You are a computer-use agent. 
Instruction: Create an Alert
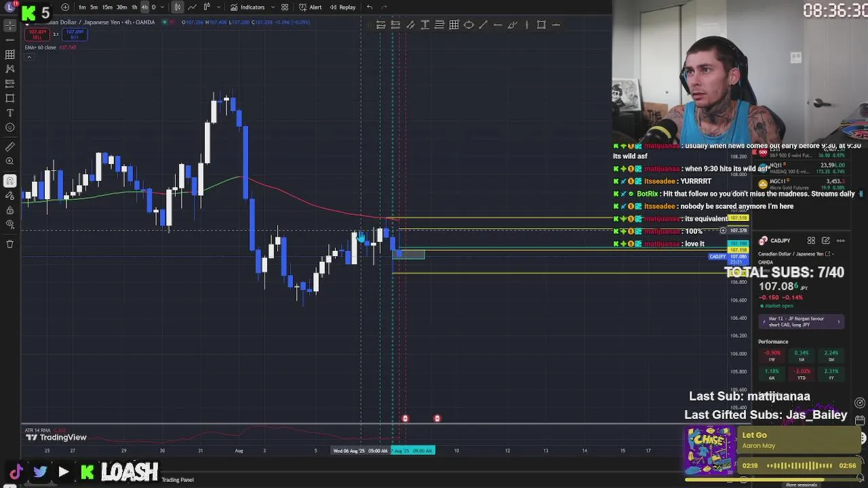pyautogui.click(x=310, y=7)
